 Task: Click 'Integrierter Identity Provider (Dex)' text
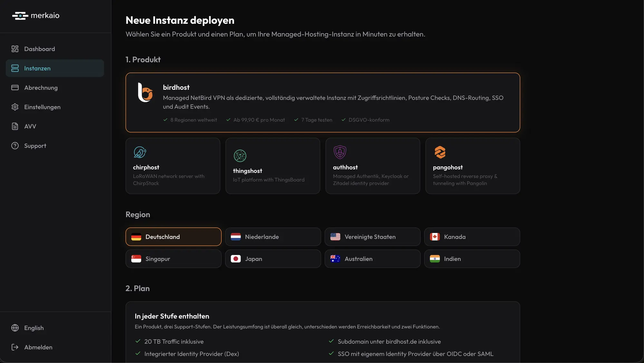(x=192, y=354)
